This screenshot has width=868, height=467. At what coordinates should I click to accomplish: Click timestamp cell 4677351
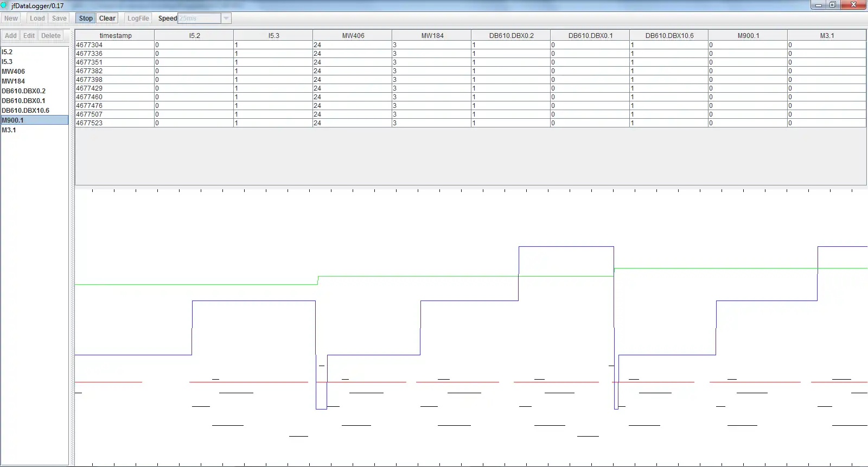(x=115, y=62)
